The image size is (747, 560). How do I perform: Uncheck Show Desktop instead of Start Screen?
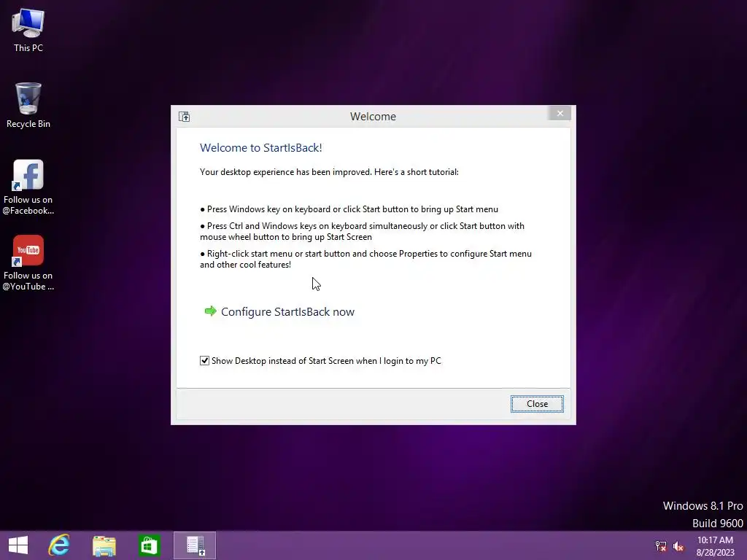pos(204,360)
